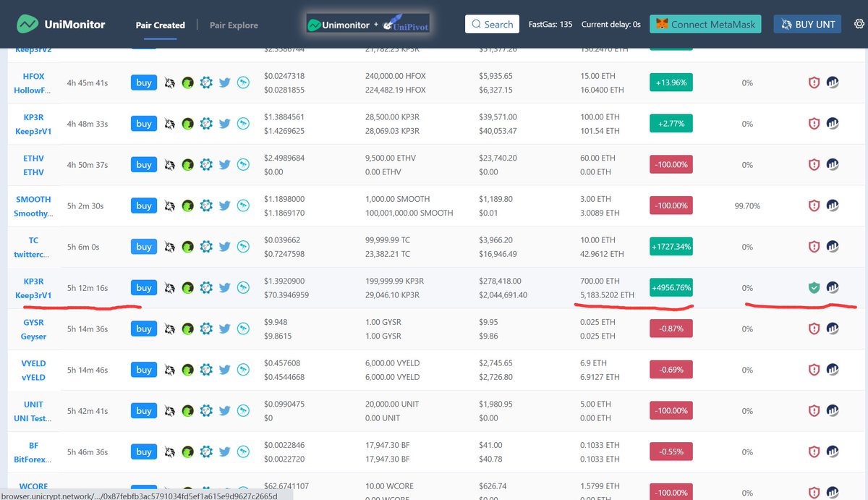
Task: Open the UNIT token link
Action: pyautogui.click(x=33, y=412)
